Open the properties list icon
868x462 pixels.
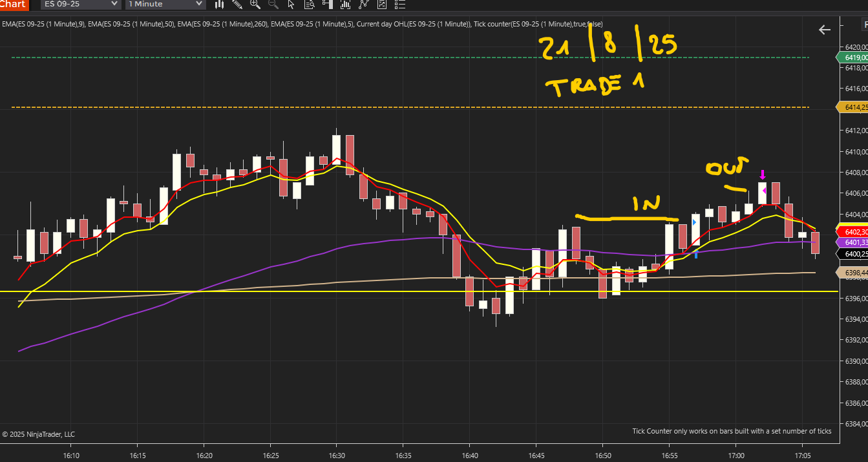pyautogui.click(x=400, y=4)
